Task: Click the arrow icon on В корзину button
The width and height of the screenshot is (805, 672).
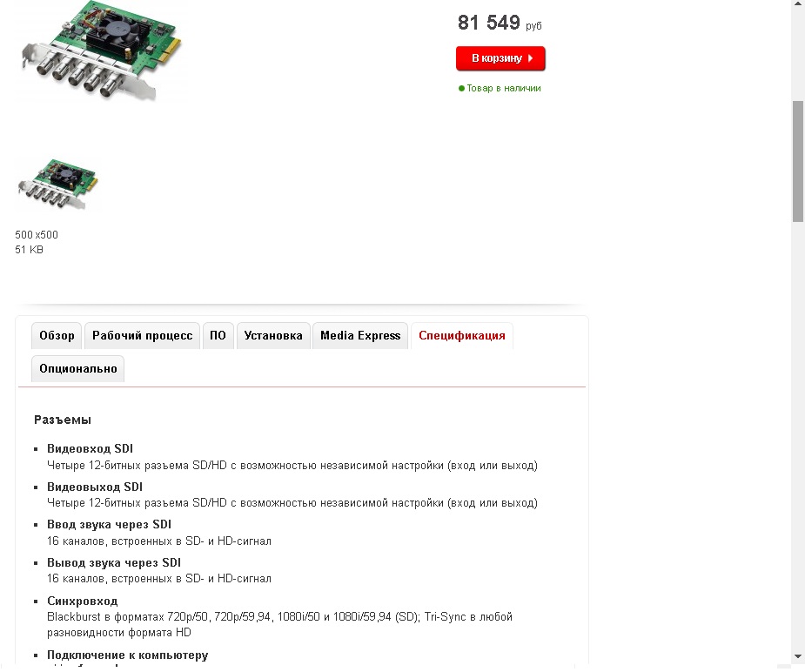Action: pos(530,58)
